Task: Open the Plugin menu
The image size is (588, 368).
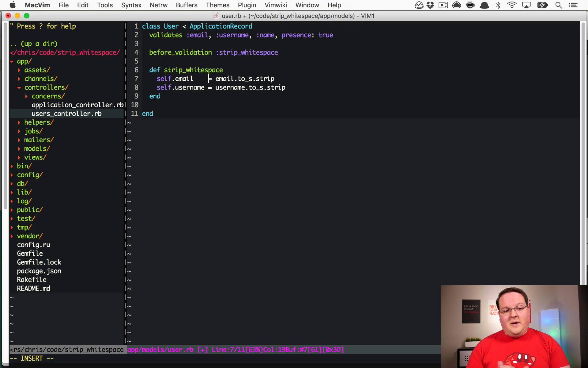Action: pos(247,5)
